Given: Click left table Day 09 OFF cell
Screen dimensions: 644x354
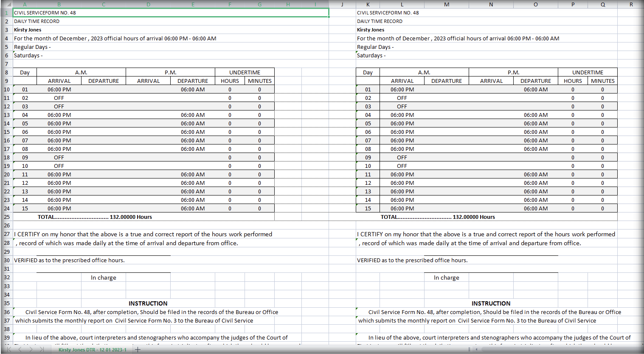Looking at the screenshot, I should 59,157.
